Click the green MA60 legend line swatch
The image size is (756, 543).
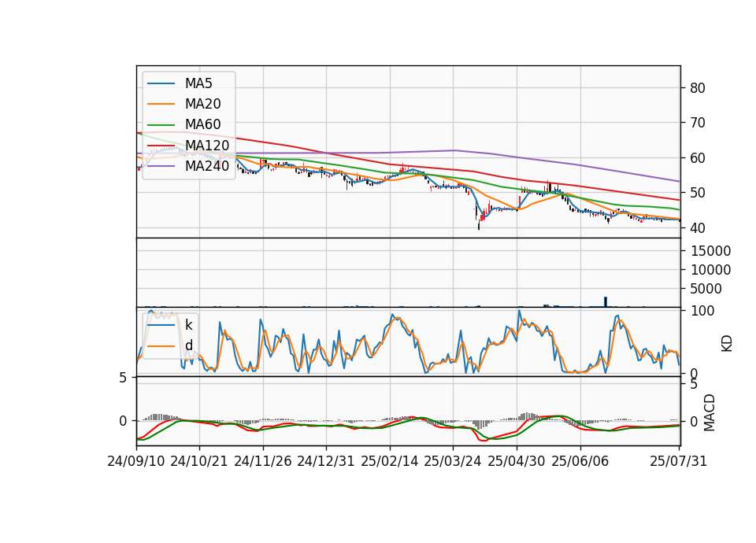coord(161,125)
